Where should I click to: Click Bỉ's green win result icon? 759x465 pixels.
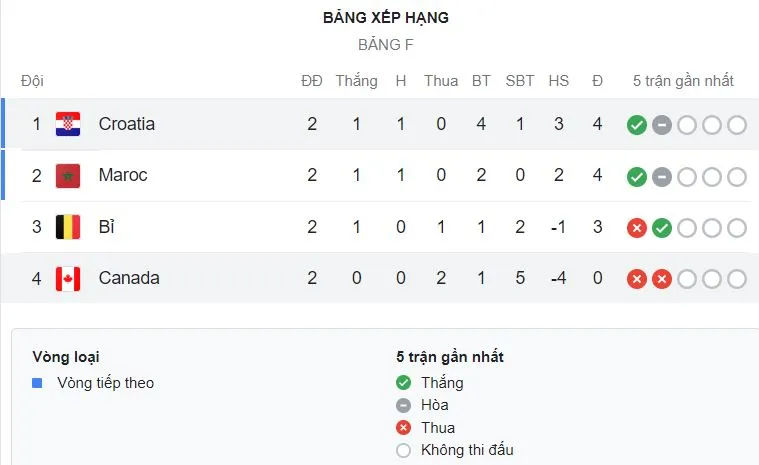tap(661, 228)
